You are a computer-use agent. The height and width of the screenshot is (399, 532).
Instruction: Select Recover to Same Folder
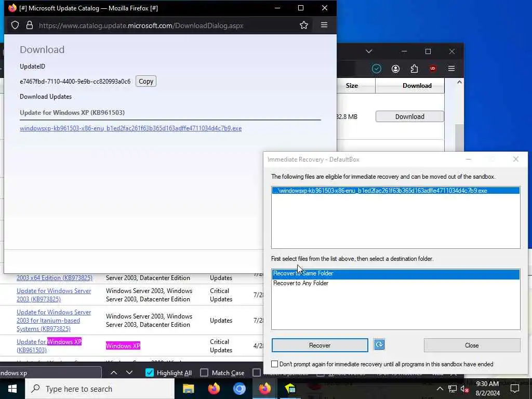click(395, 273)
